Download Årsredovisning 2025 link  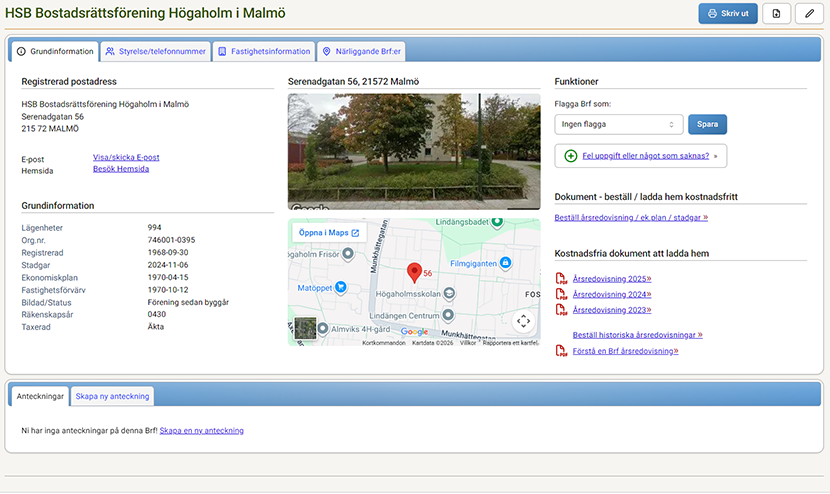(612, 279)
